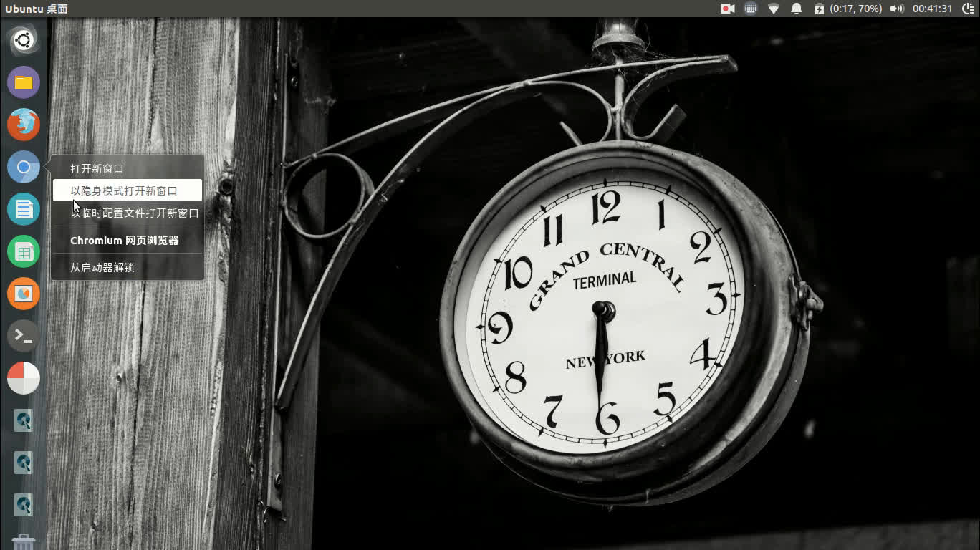The image size is (980, 550).
Task: Launch the Terminal from the launcher
Action: point(24,336)
